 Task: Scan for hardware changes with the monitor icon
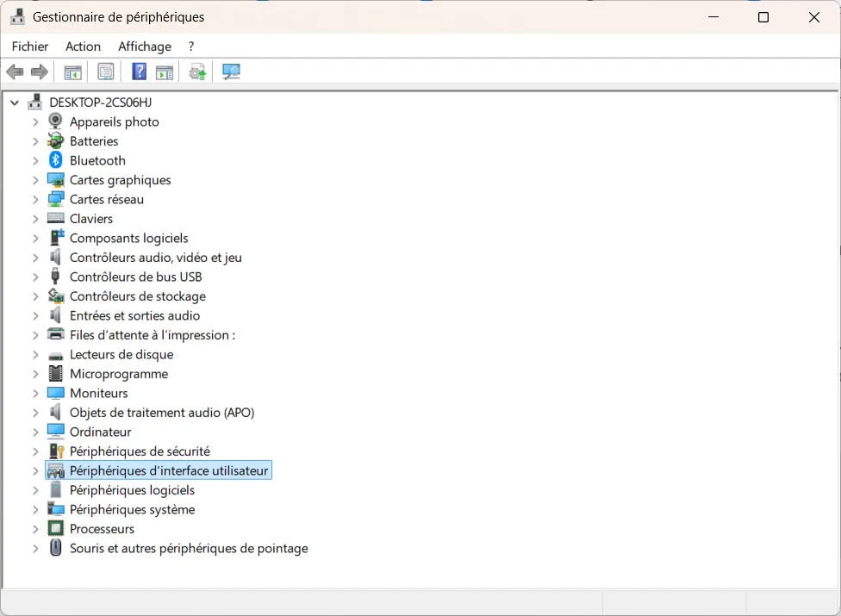coord(231,72)
